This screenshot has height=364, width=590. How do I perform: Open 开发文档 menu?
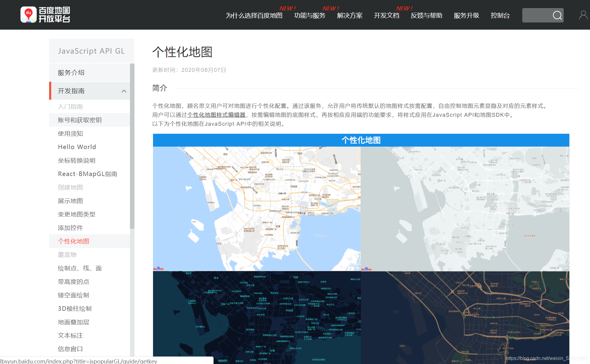tap(386, 16)
